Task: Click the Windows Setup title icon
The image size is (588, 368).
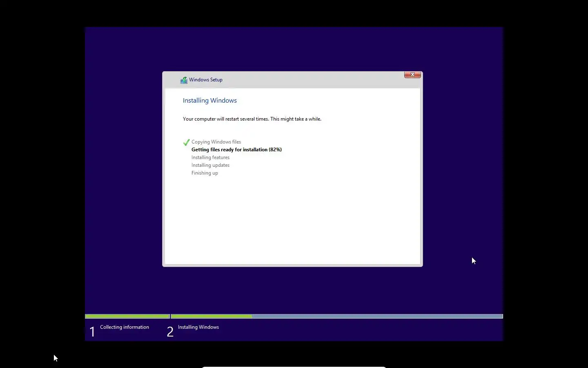Action: pyautogui.click(x=184, y=80)
